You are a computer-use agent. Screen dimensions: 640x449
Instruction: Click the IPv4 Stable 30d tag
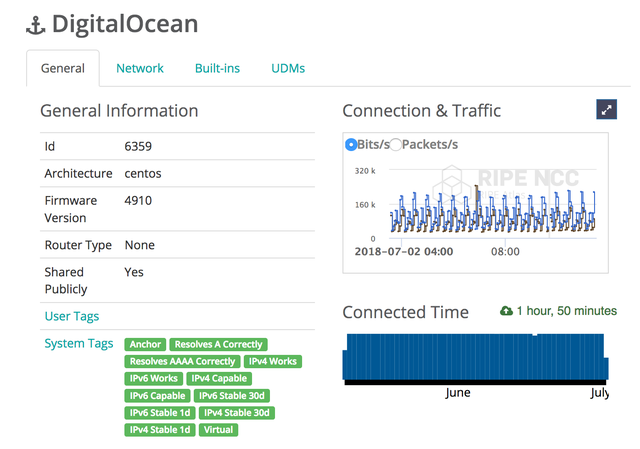(x=237, y=413)
